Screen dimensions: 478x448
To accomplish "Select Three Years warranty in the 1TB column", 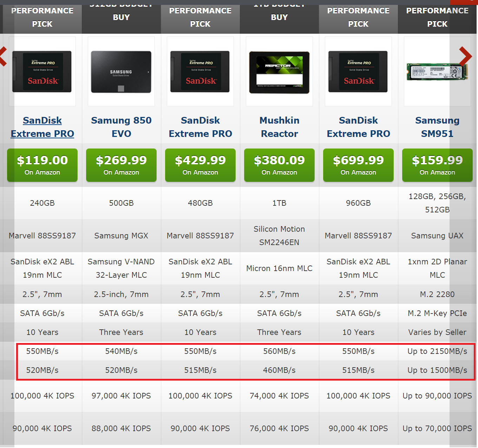I will point(279,332).
